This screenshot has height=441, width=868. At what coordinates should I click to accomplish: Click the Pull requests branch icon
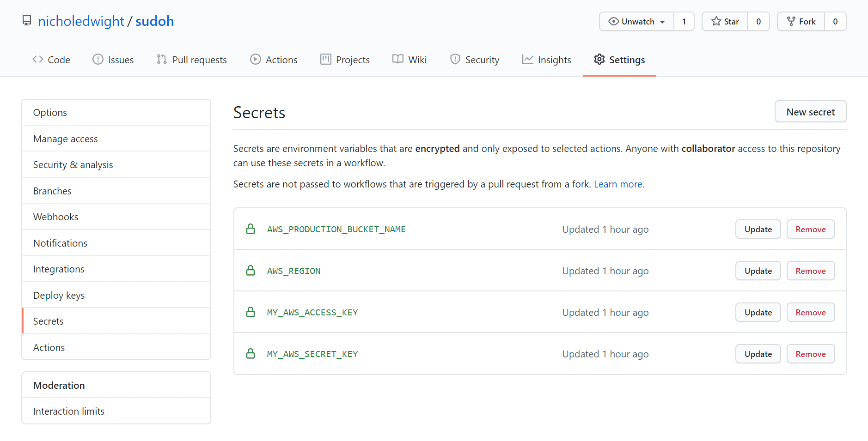click(161, 60)
